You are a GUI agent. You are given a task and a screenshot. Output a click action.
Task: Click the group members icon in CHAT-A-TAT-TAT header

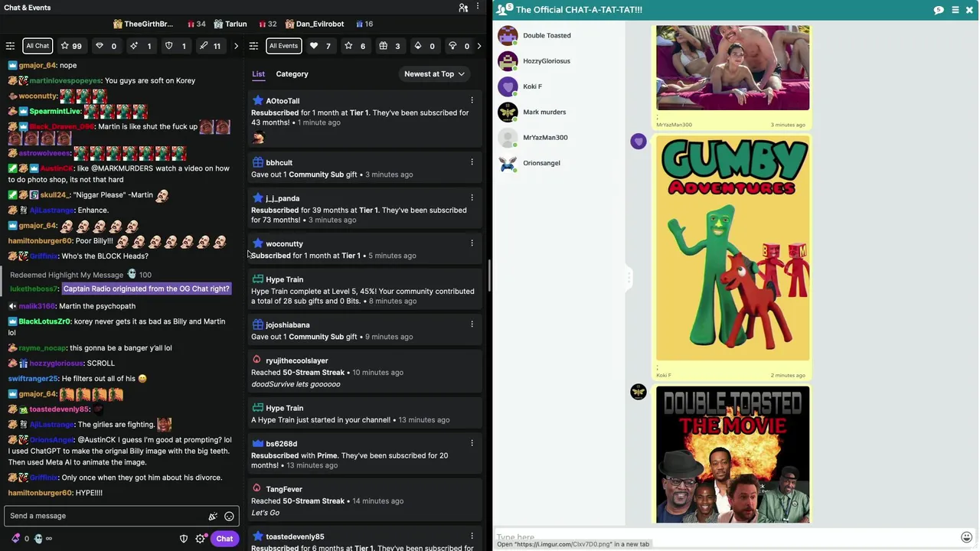(504, 9)
